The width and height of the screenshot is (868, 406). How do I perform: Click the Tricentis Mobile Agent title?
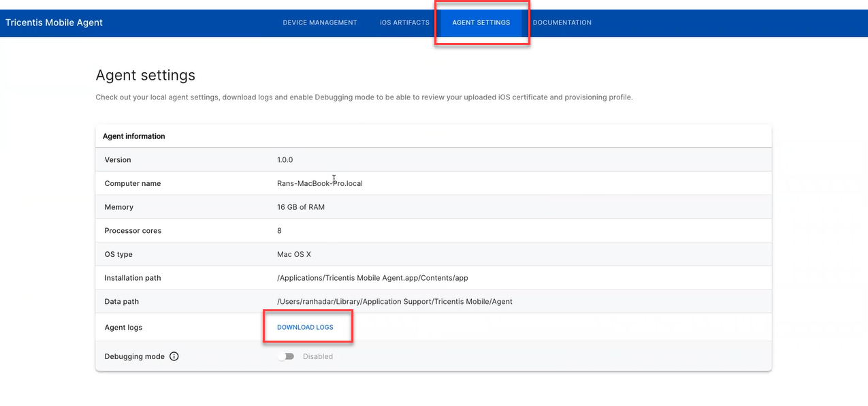[54, 22]
